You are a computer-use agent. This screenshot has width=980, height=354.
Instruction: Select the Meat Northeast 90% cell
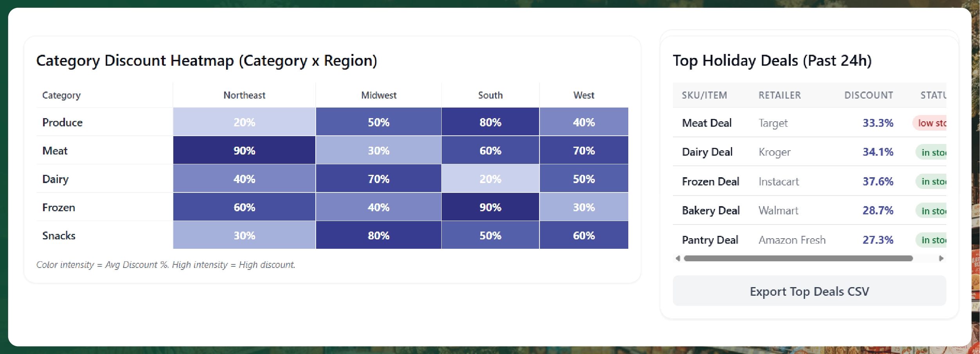[244, 151]
